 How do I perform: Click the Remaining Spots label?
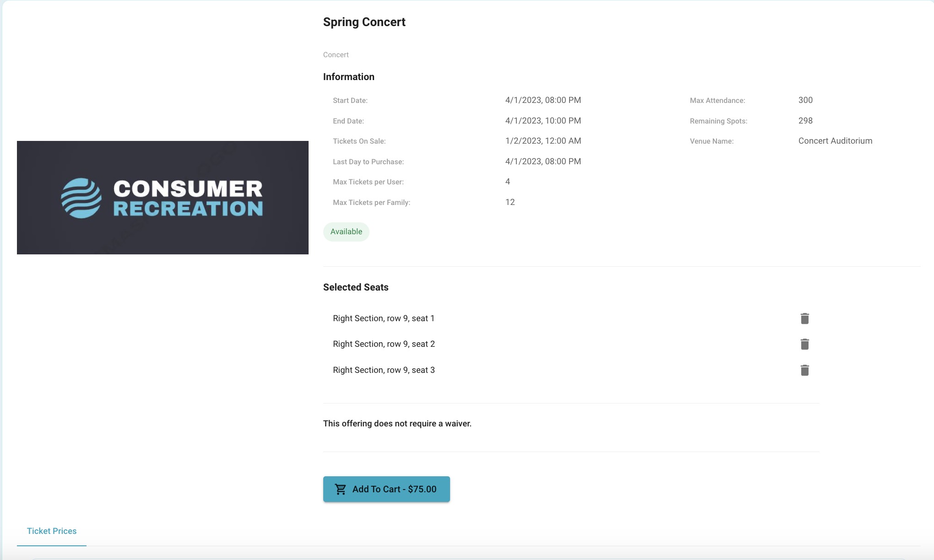coord(718,121)
